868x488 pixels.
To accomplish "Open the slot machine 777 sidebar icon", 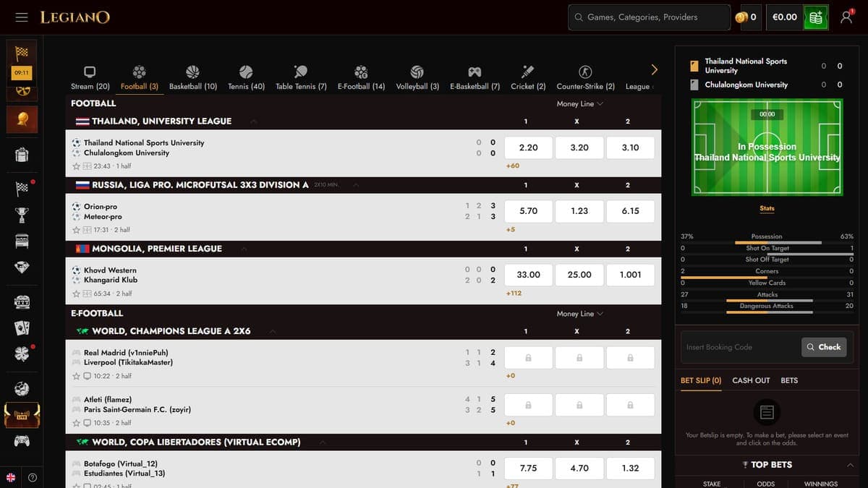I will point(22,302).
